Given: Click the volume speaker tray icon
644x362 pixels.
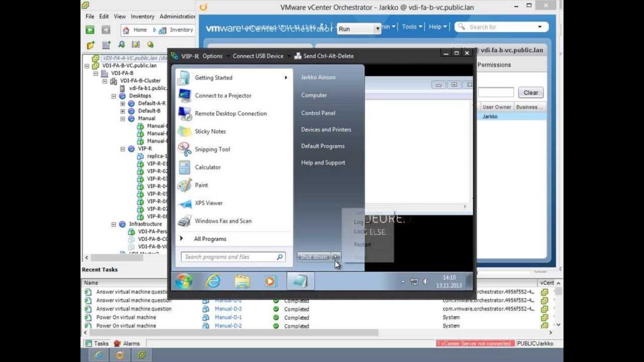Looking at the screenshot, I should click(x=425, y=281).
